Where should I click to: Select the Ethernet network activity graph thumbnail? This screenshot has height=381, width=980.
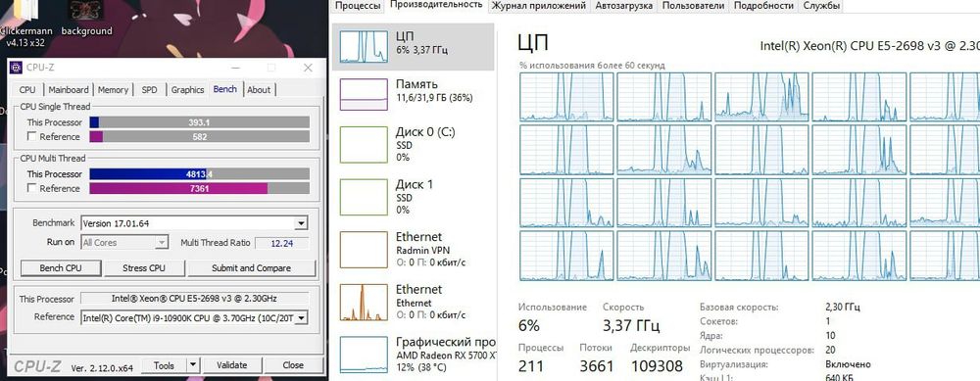click(364, 303)
